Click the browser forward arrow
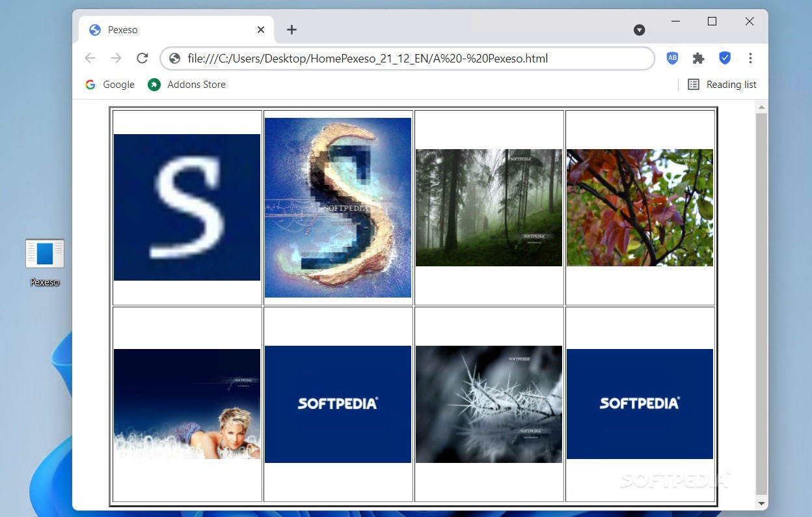Screen dimensions: 812x517 coord(116,58)
